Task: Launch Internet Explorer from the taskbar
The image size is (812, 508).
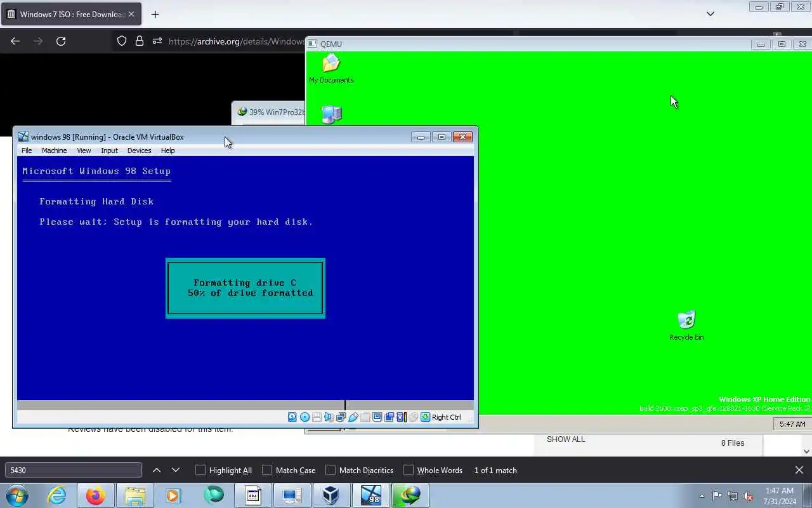Action: tap(57, 495)
